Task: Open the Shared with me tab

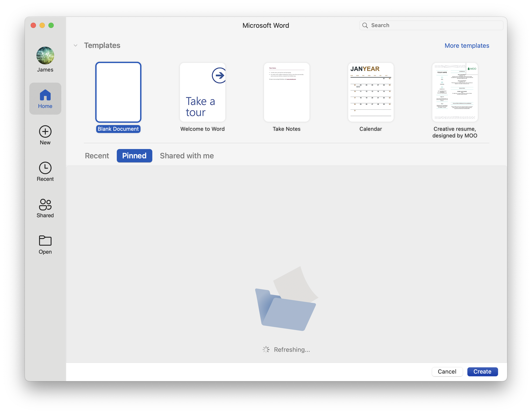Action: click(187, 156)
